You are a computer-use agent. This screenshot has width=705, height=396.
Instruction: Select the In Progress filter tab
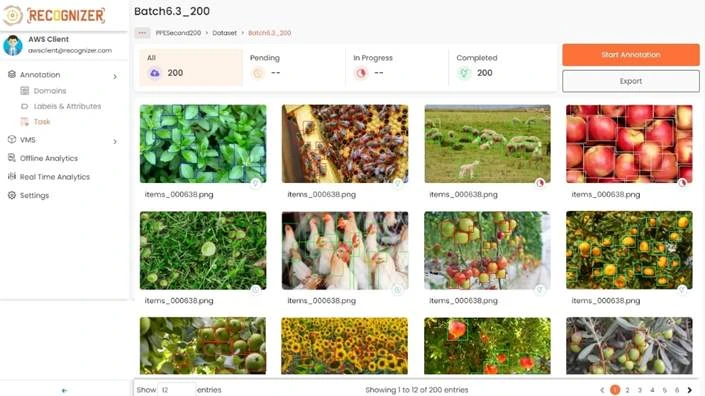click(397, 67)
